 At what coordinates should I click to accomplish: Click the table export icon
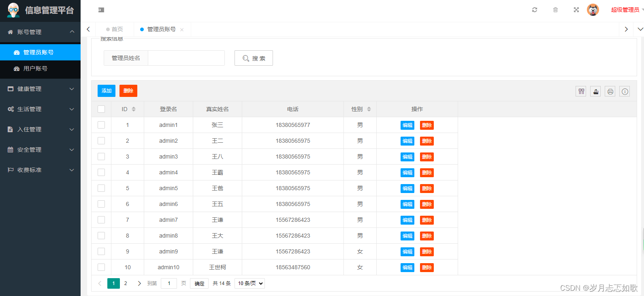pyautogui.click(x=596, y=91)
